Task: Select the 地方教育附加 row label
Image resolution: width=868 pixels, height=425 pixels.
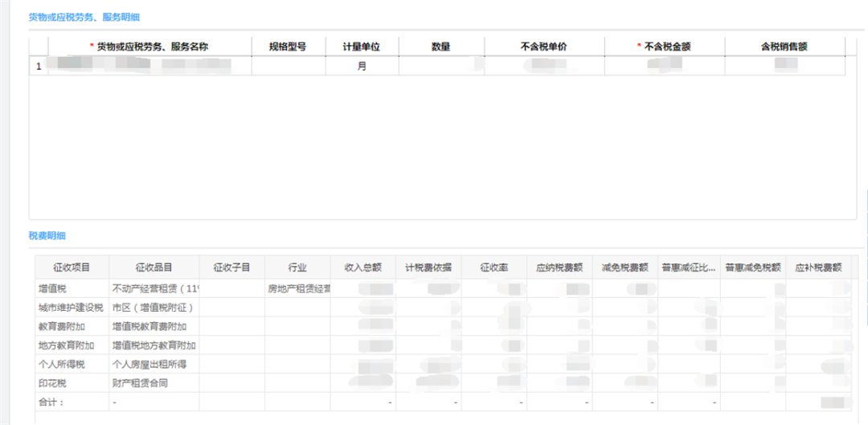Action: (72, 345)
